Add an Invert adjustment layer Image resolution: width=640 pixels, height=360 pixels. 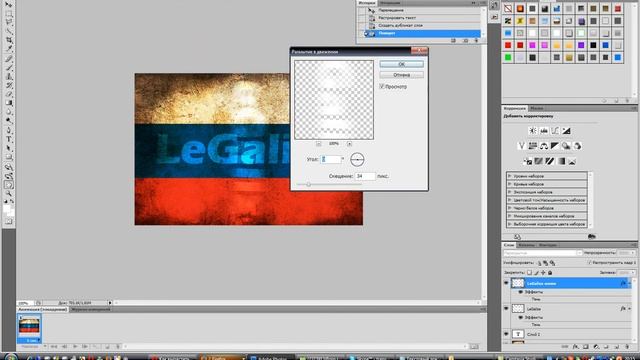tap(527, 161)
